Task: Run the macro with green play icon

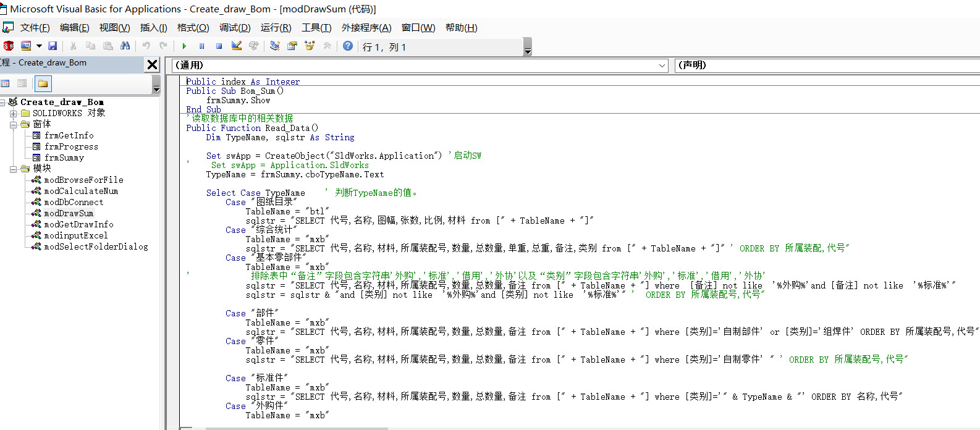Action: tap(184, 46)
